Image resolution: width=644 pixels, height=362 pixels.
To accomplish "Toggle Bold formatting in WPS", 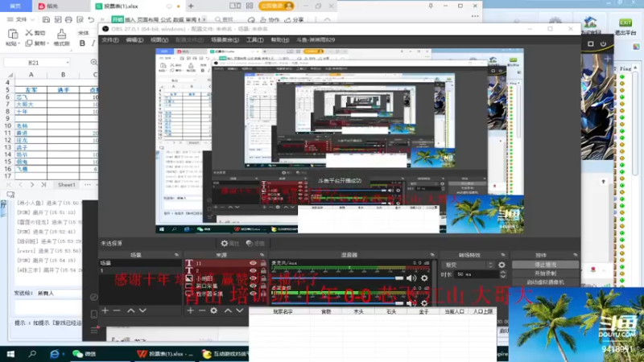I will click(82, 43).
